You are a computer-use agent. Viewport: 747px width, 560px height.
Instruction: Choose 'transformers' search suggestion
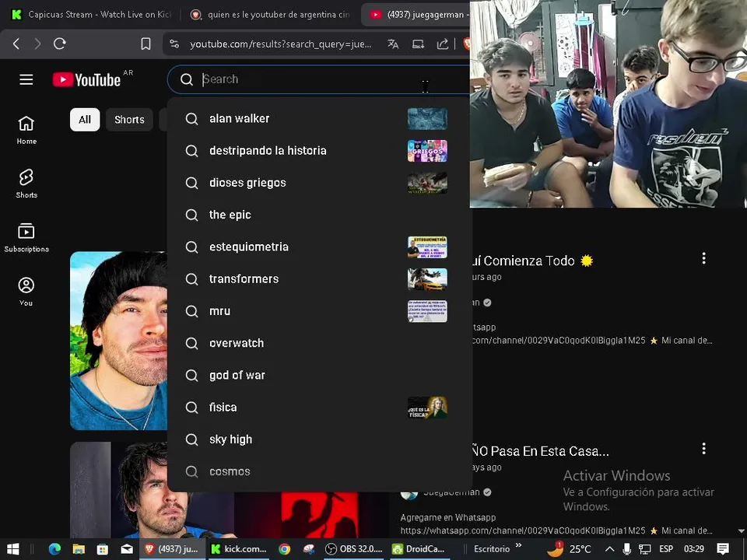[x=318, y=279]
